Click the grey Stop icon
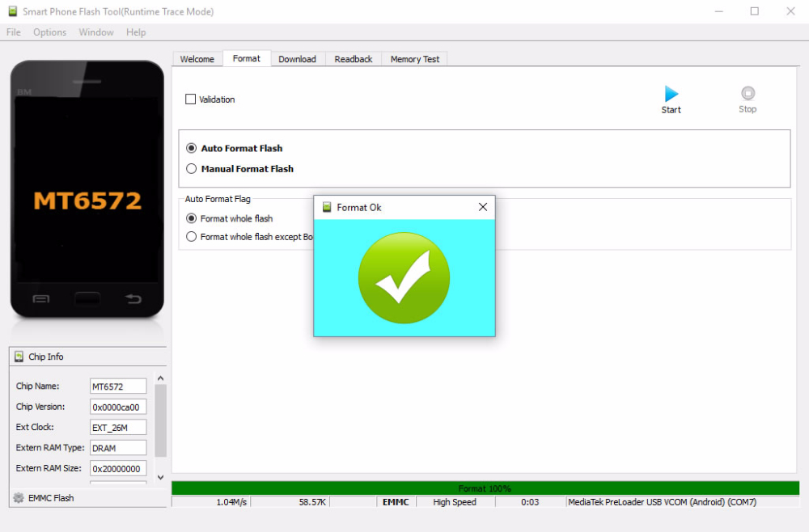This screenshot has width=809, height=532. click(x=748, y=93)
